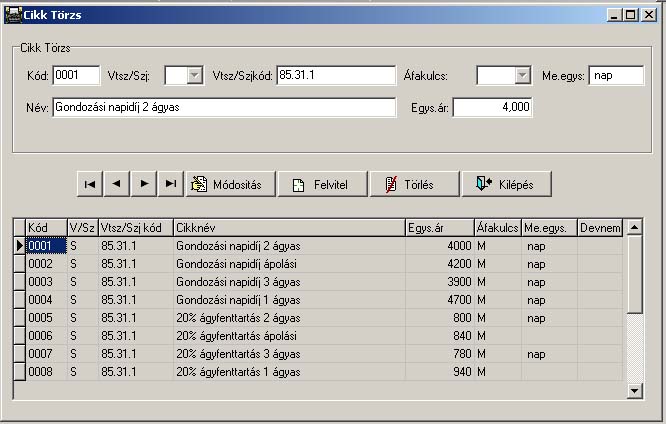Image resolution: width=666 pixels, height=424 pixels.
Task: Click the Törlés delete button
Action: (413, 184)
